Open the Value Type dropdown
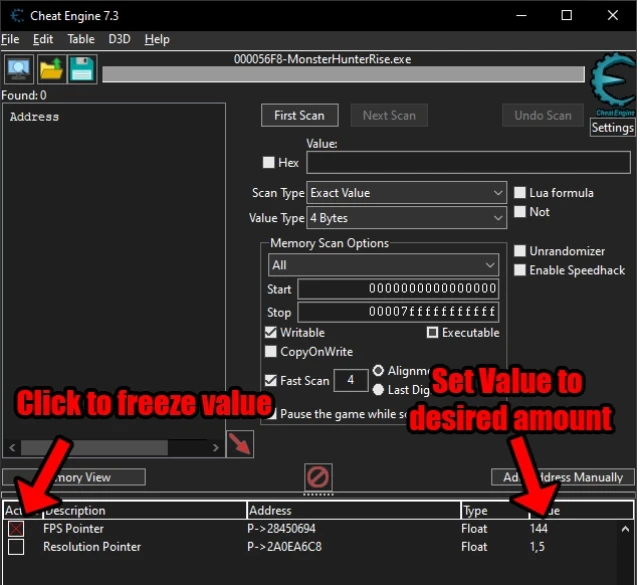This screenshot has height=585, width=640. [407, 218]
